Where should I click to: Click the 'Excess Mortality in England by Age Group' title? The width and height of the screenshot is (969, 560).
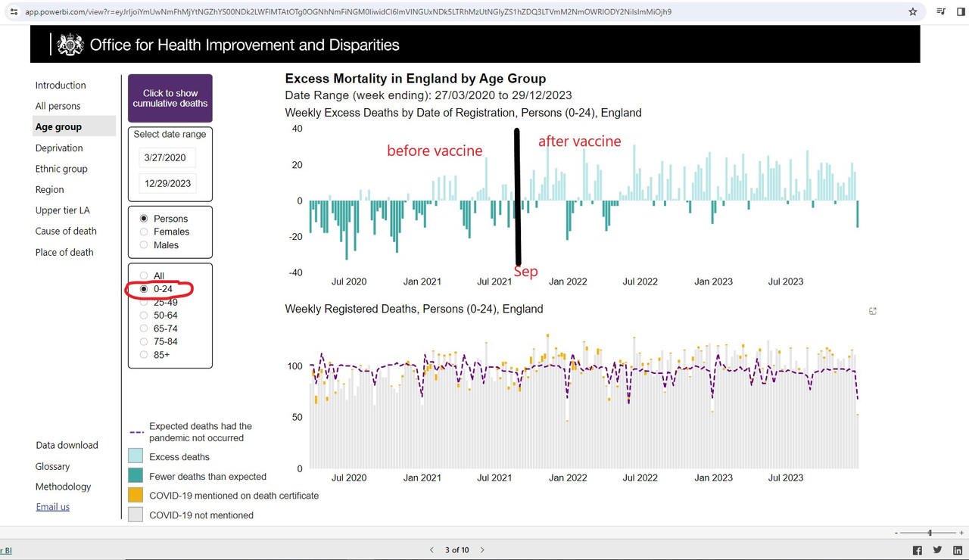[416, 79]
